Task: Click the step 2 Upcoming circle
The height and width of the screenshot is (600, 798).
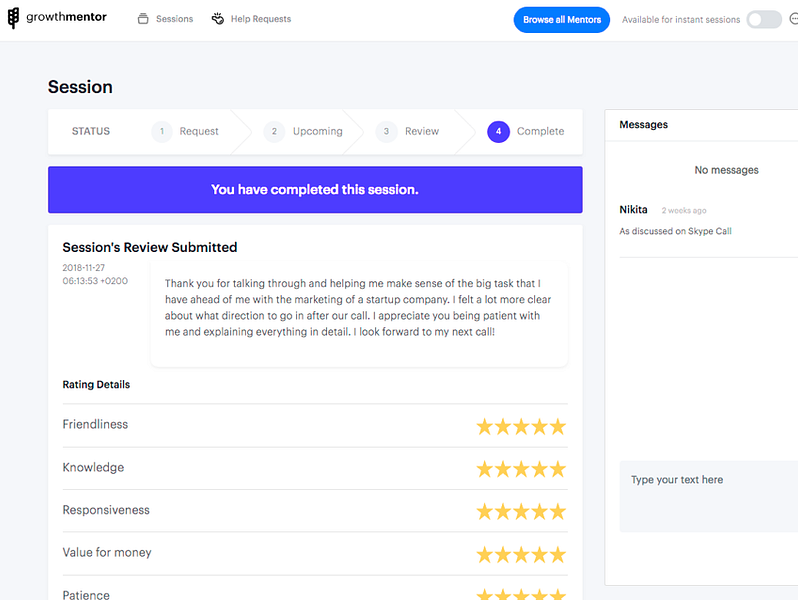Action: 274,132
